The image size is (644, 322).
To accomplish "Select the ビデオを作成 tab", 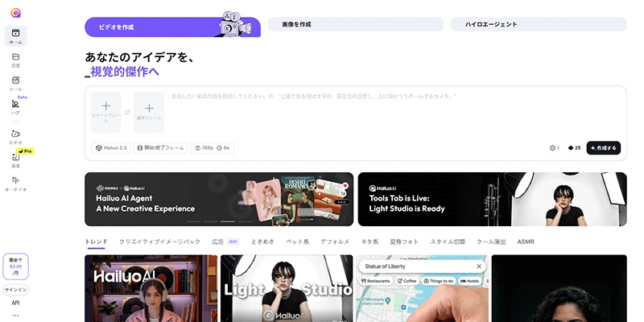I will 172,27.
